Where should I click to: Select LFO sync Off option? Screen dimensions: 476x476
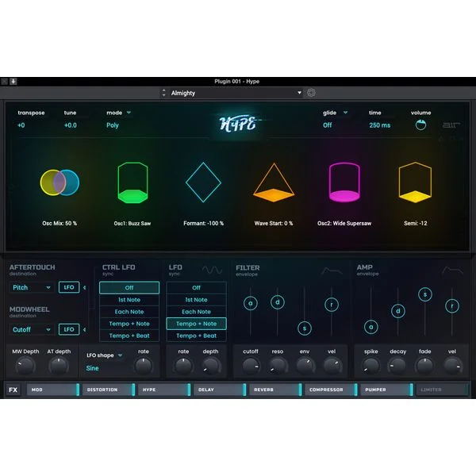(x=197, y=287)
